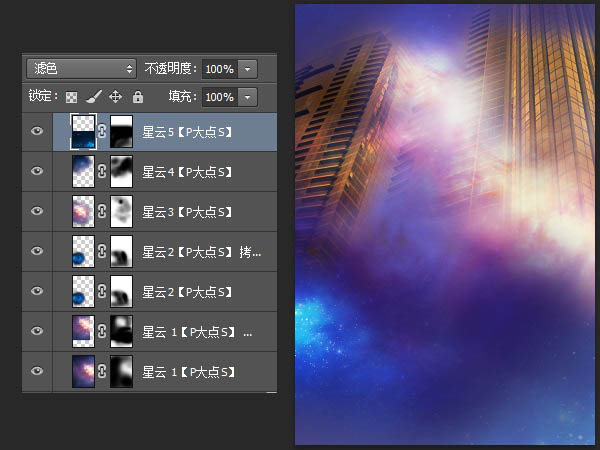Select 星云4 layer image thumbnail
600x450 pixels.
pos(83,171)
